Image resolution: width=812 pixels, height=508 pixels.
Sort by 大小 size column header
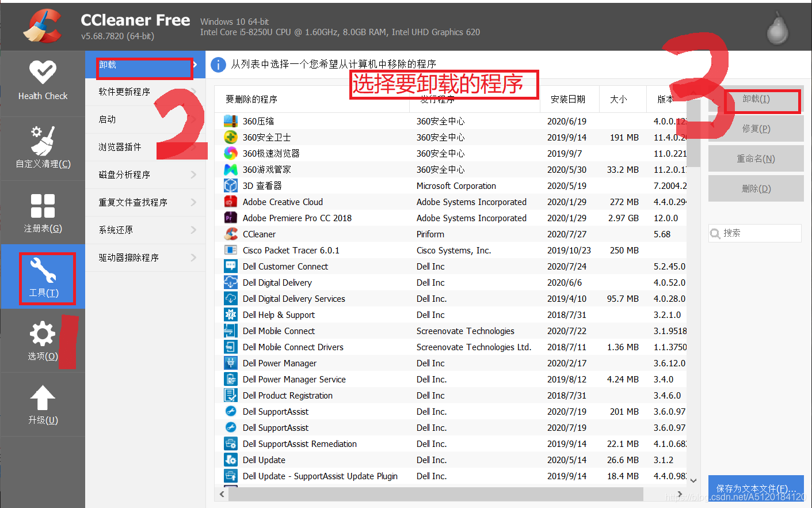(x=623, y=99)
